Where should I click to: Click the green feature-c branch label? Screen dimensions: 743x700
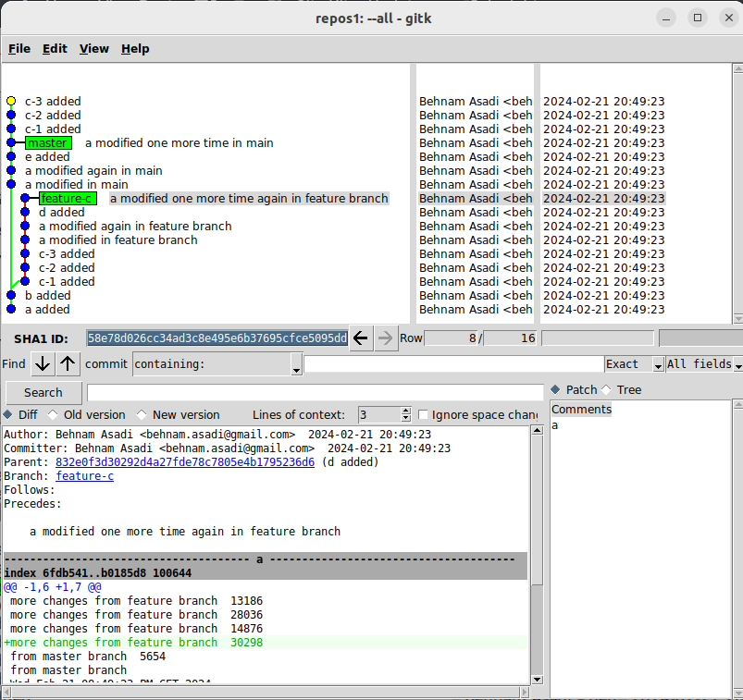67,199
